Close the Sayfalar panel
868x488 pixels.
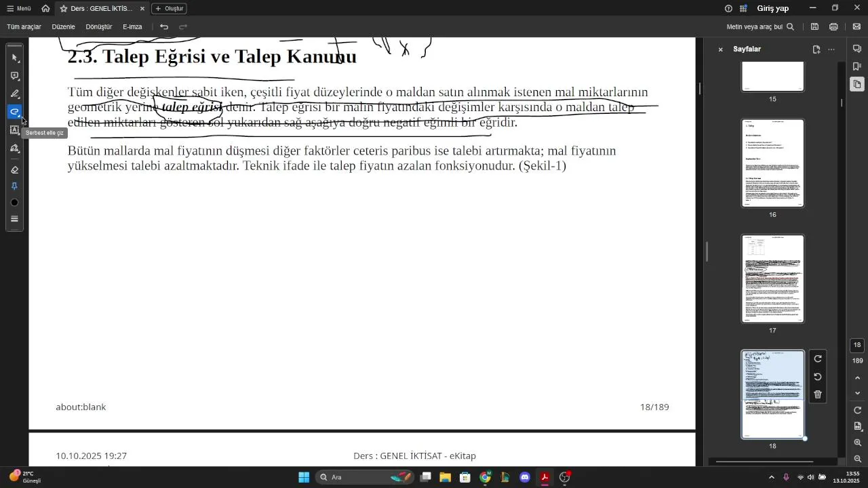tap(721, 49)
